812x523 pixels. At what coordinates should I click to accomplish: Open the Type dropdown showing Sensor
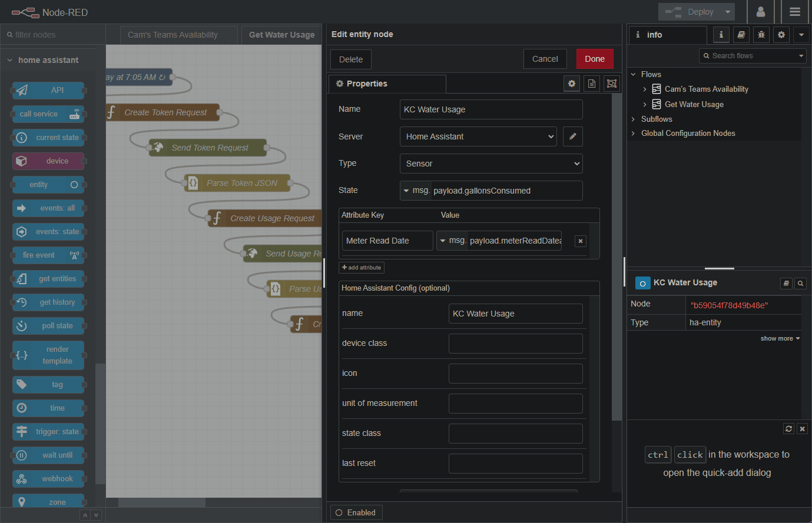point(490,163)
